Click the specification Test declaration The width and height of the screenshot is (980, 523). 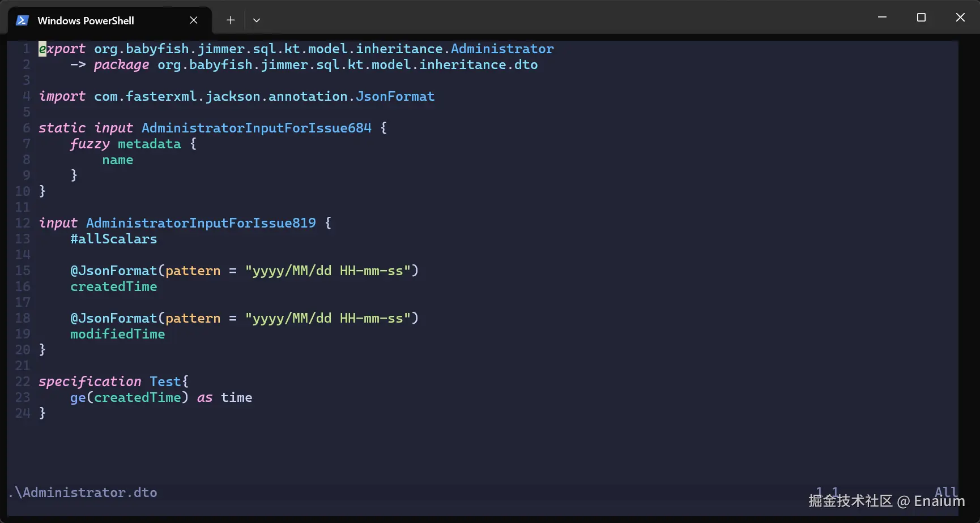click(113, 382)
